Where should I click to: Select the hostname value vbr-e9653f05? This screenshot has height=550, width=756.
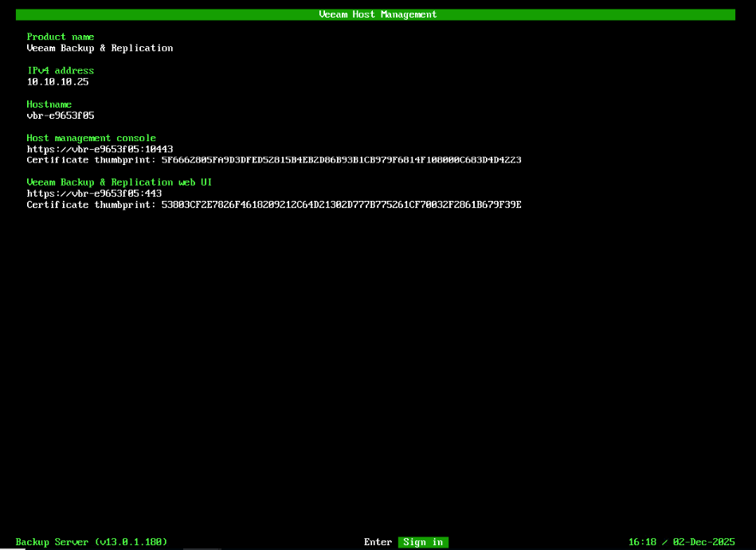(x=61, y=115)
